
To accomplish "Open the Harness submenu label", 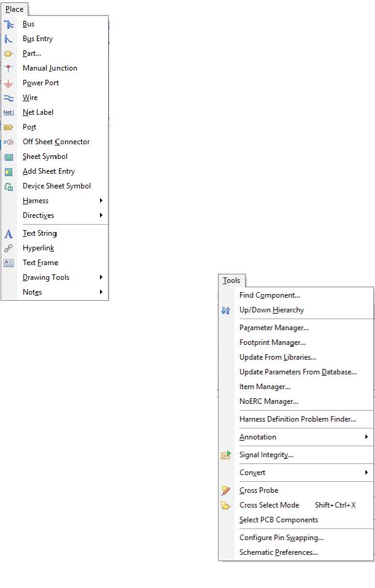I will (x=36, y=201).
